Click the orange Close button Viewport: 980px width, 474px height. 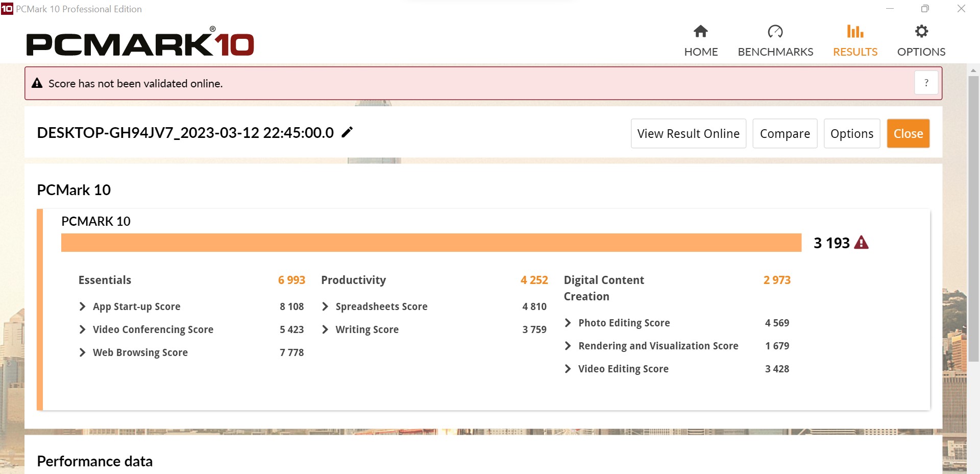pyautogui.click(x=908, y=133)
